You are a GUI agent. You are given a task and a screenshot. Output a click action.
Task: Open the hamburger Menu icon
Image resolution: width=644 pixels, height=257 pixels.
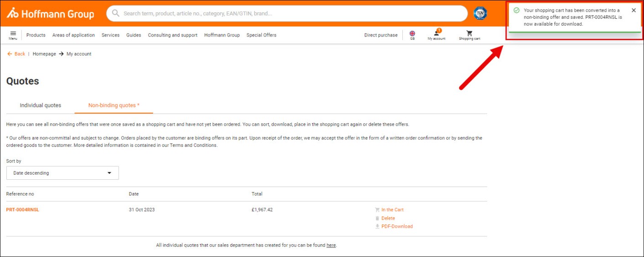(13, 34)
